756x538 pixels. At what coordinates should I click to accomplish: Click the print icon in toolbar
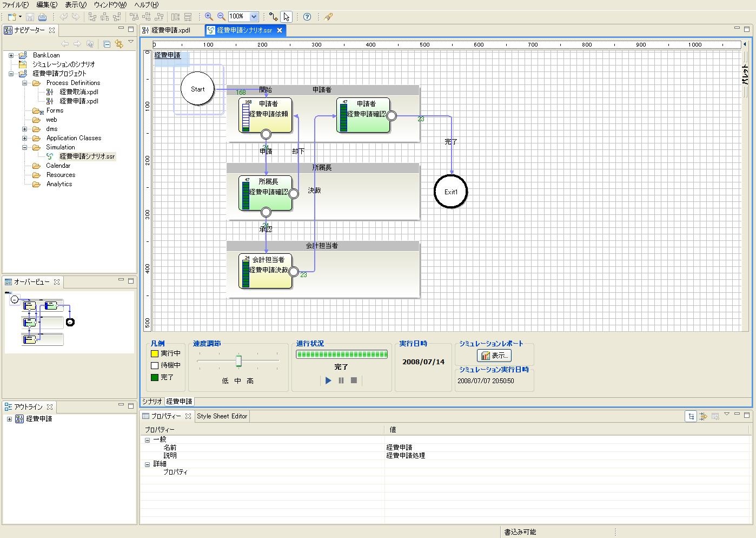42,17
